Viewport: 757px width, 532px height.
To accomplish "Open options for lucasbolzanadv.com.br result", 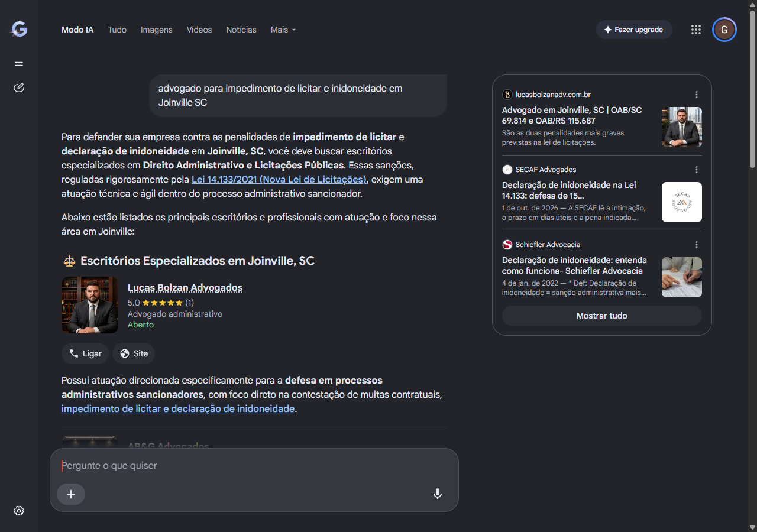I will 697,95.
